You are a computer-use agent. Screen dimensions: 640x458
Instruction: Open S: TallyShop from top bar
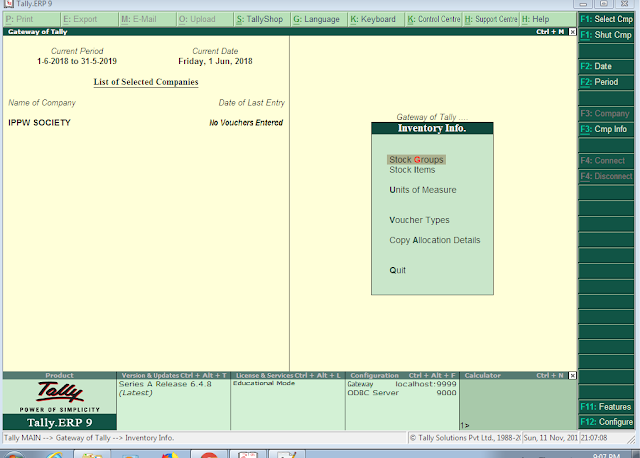pos(262,19)
